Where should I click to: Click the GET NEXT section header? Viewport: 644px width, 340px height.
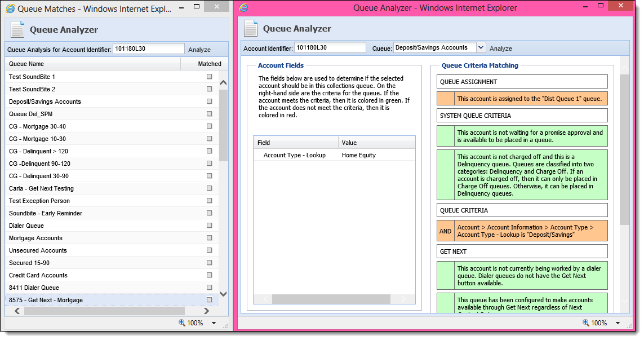click(x=522, y=251)
